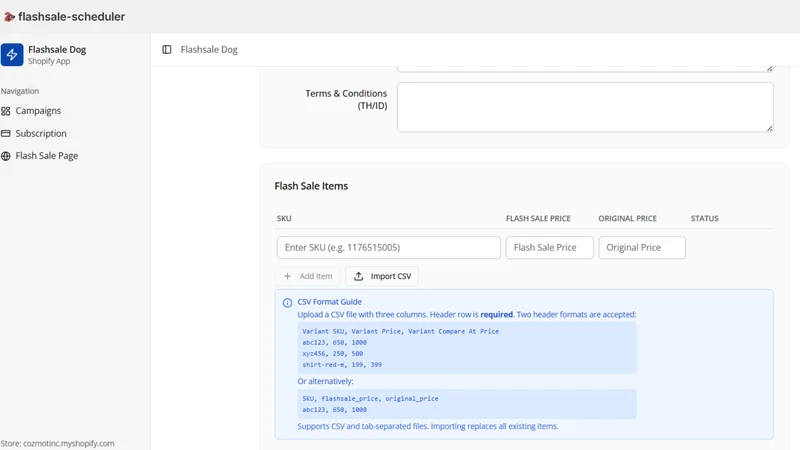Toggle the sidebar panel icon
The height and width of the screenshot is (450, 800).
(167, 49)
